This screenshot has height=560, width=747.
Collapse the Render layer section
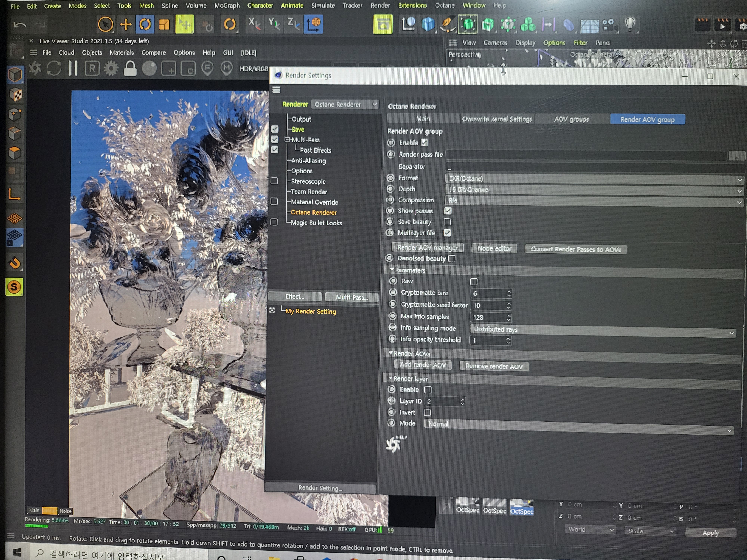click(391, 378)
